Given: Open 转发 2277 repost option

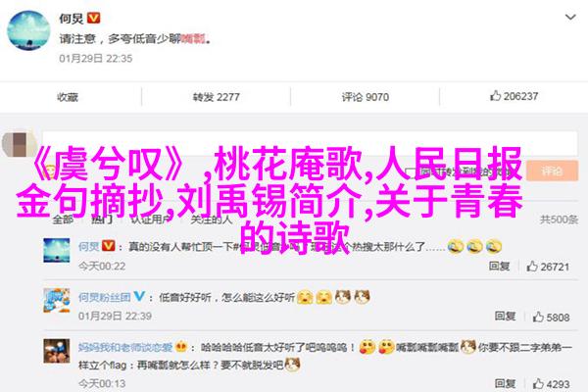Looking at the screenshot, I should pos(216,97).
